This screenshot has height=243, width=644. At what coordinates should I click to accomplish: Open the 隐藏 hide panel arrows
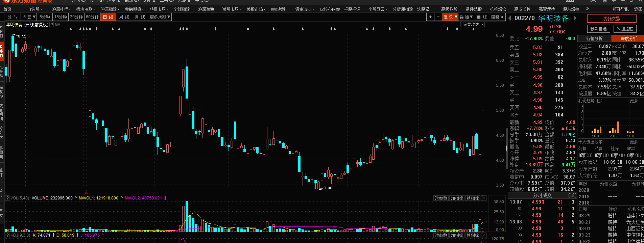(497, 17)
